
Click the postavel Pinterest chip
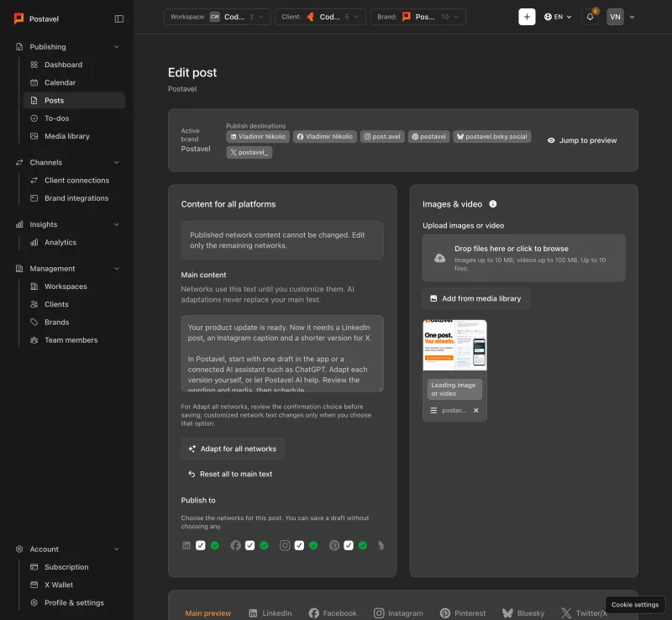[428, 137]
